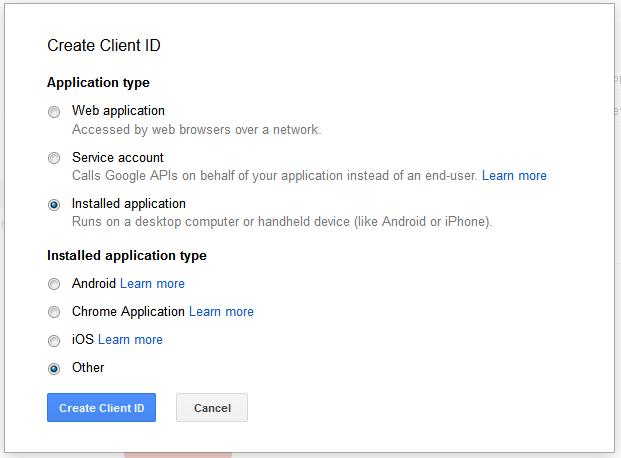Click the Cancel button
Image resolution: width=621 pixels, height=458 pixels.
212,408
